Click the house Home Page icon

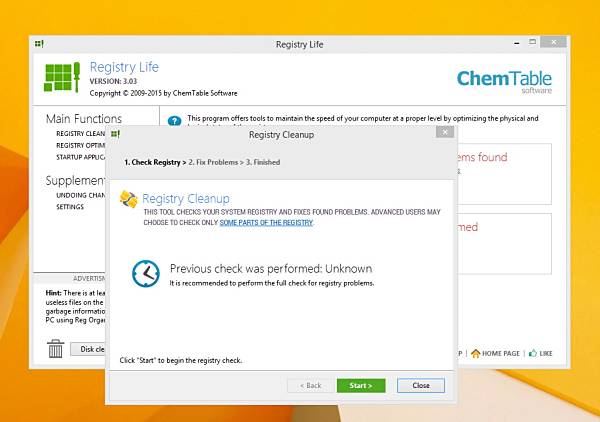tap(476, 353)
